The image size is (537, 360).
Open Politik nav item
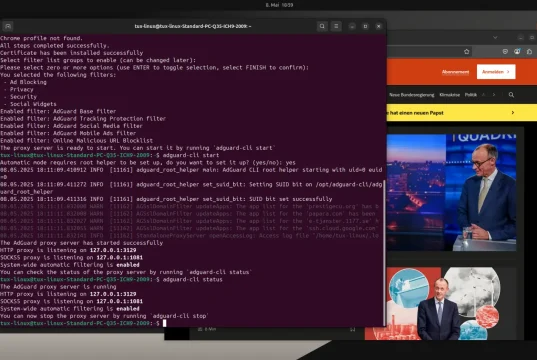click(x=471, y=95)
